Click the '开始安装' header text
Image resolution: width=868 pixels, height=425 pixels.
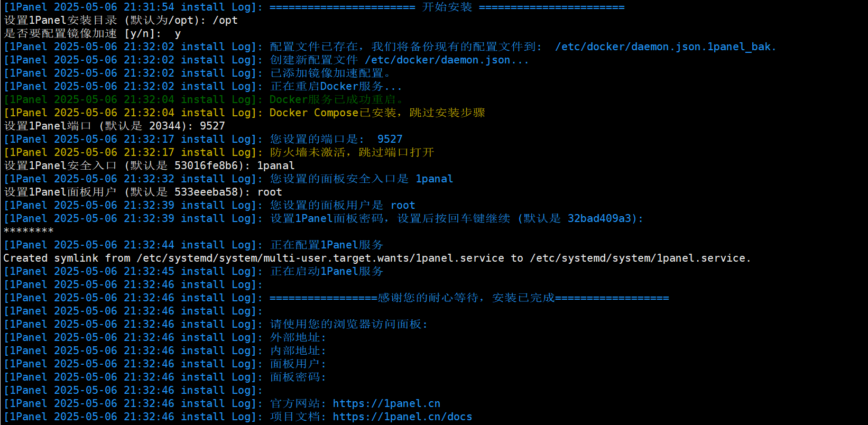pos(447,7)
